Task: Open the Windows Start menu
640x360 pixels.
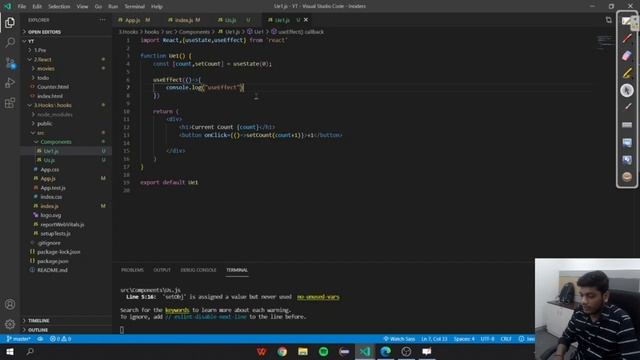Action: (10, 351)
